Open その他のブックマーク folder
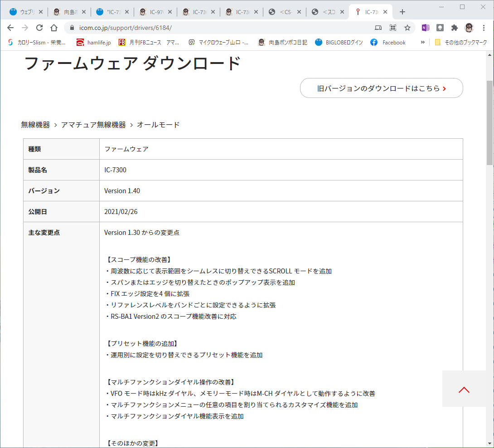The width and height of the screenshot is (494, 448). click(x=460, y=42)
